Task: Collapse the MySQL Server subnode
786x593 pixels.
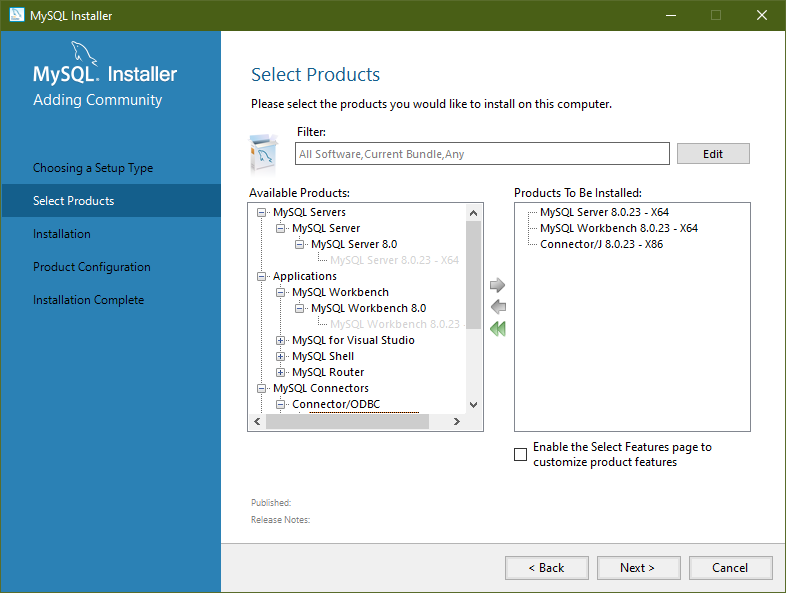Action: [280, 229]
